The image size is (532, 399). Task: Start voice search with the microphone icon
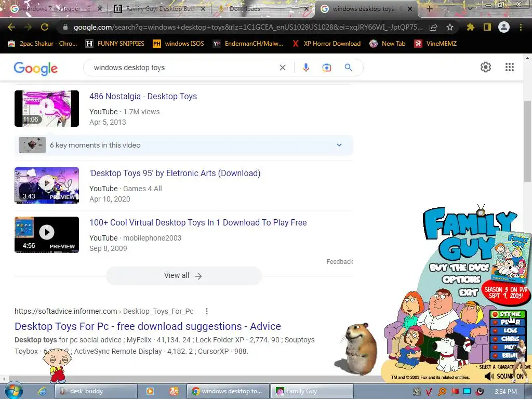(x=305, y=68)
